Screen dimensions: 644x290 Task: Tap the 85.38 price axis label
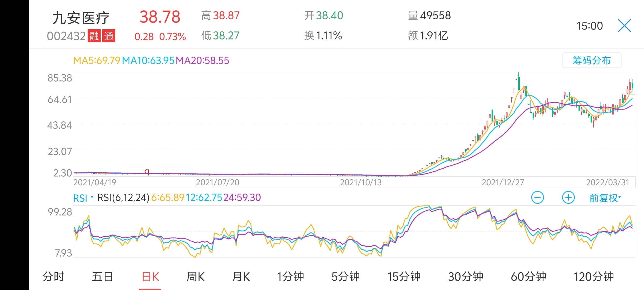click(60, 78)
